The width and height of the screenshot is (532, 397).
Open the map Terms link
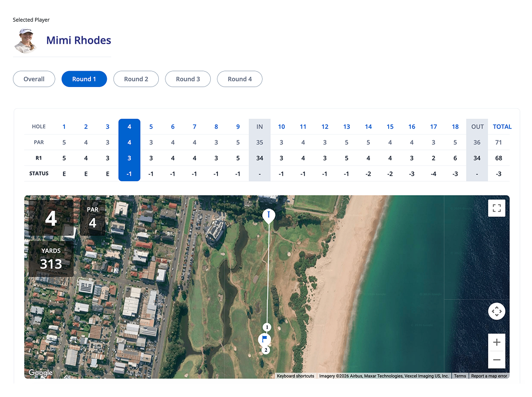(x=460, y=376)
